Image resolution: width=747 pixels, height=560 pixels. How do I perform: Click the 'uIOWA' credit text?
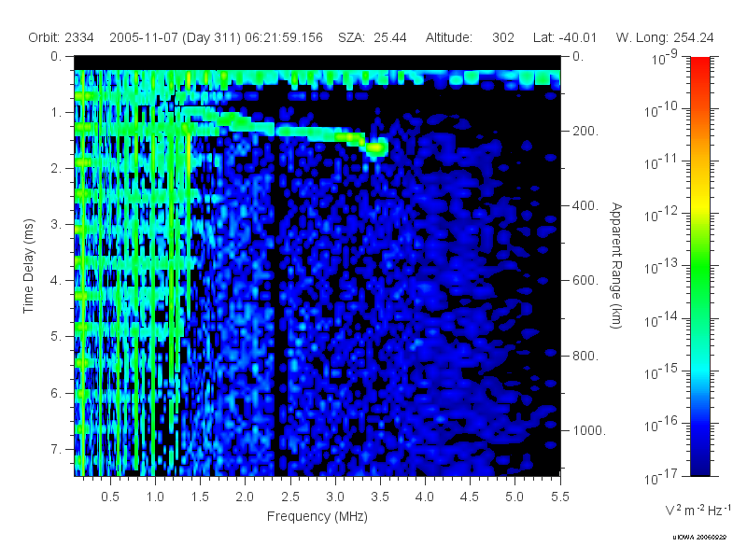click(684, 538)
